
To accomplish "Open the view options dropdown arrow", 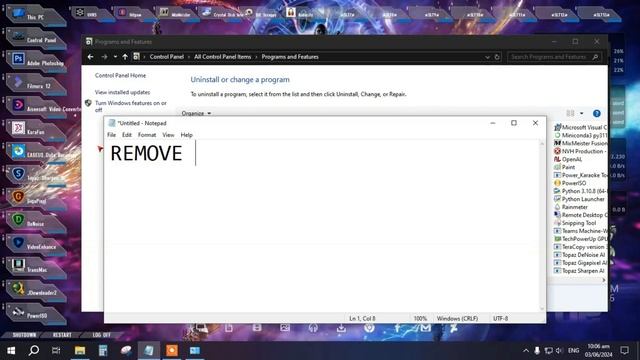I will pos(582,113).
